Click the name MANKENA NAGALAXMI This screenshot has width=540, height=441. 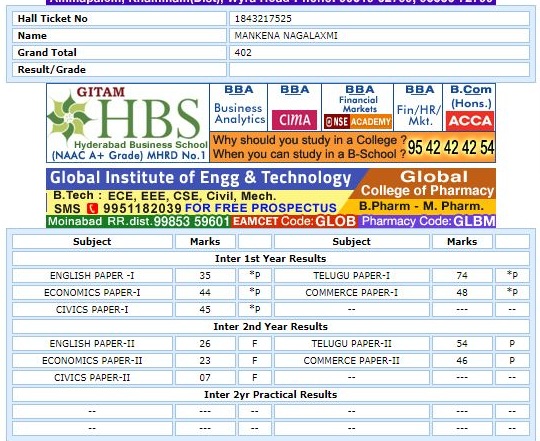pyautogui.click(x=286, y=35)
